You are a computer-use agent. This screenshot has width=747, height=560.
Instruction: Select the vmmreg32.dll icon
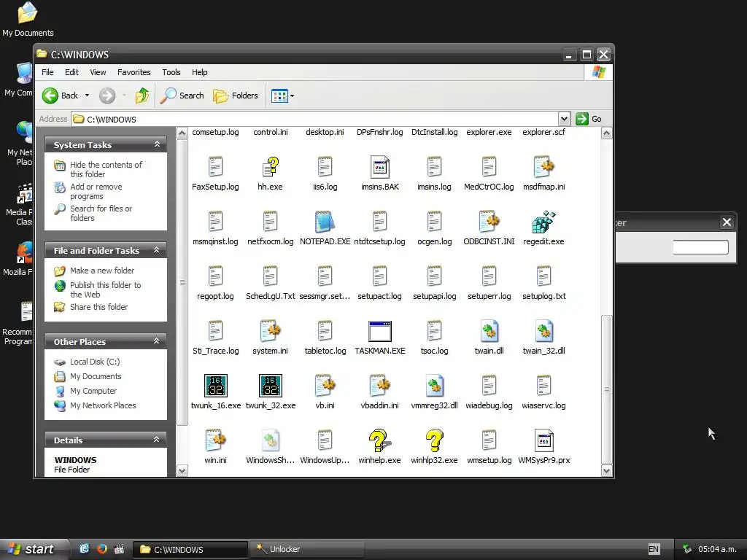click(434, 386)
